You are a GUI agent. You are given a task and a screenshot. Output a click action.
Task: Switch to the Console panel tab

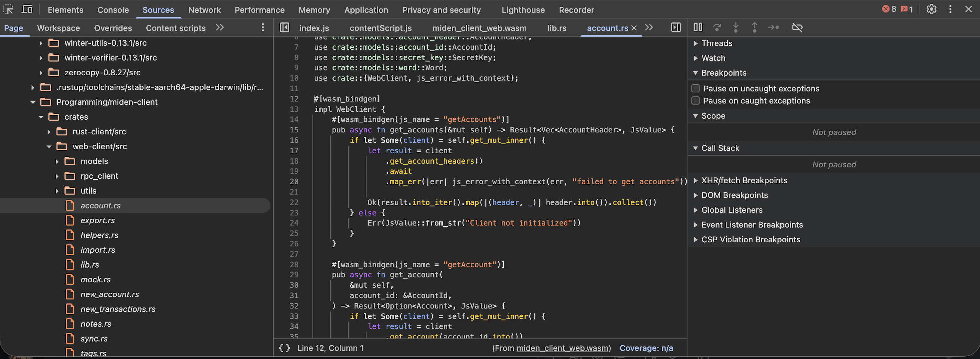113,10
